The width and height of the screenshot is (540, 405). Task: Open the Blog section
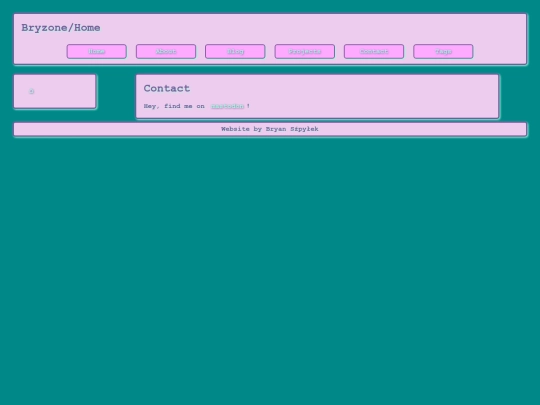click(235, 51)
